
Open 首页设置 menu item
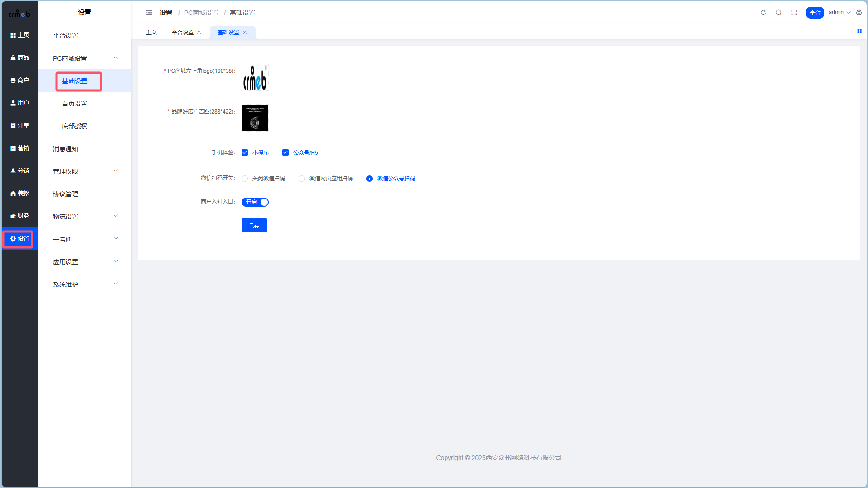point(75,104)
